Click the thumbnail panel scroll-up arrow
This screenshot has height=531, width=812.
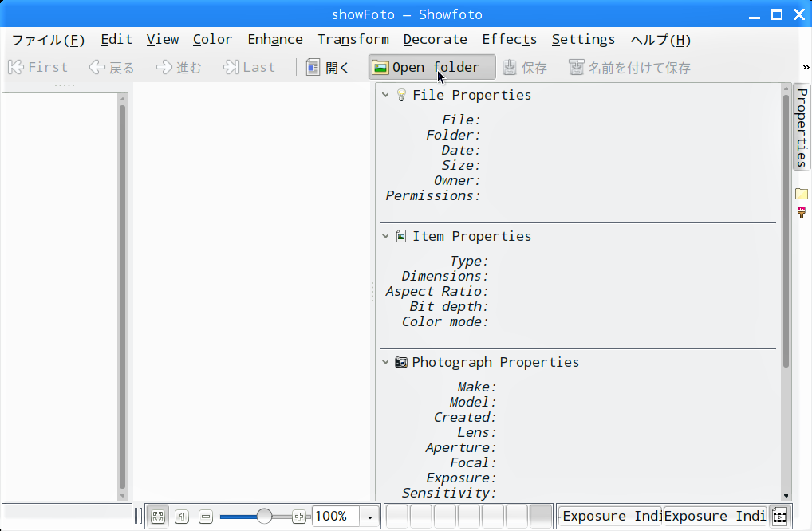(x=123, y=98)
